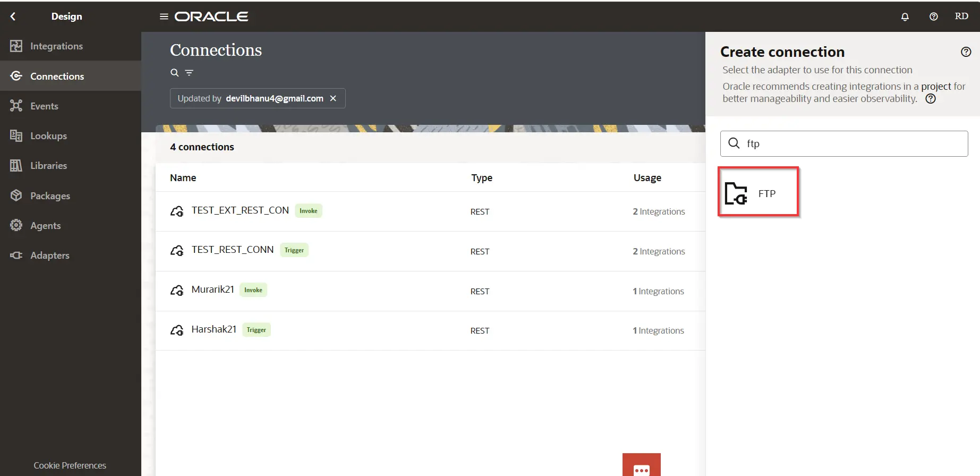Navigate to Adapters in sidebar

49,256
